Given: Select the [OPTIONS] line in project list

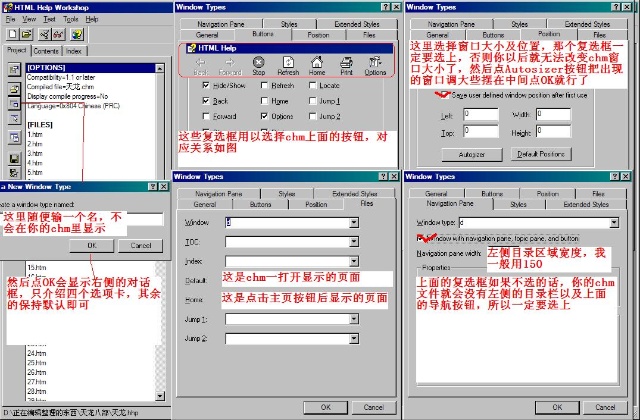Looking at the screenshot, I should click(x=48, y=68).
